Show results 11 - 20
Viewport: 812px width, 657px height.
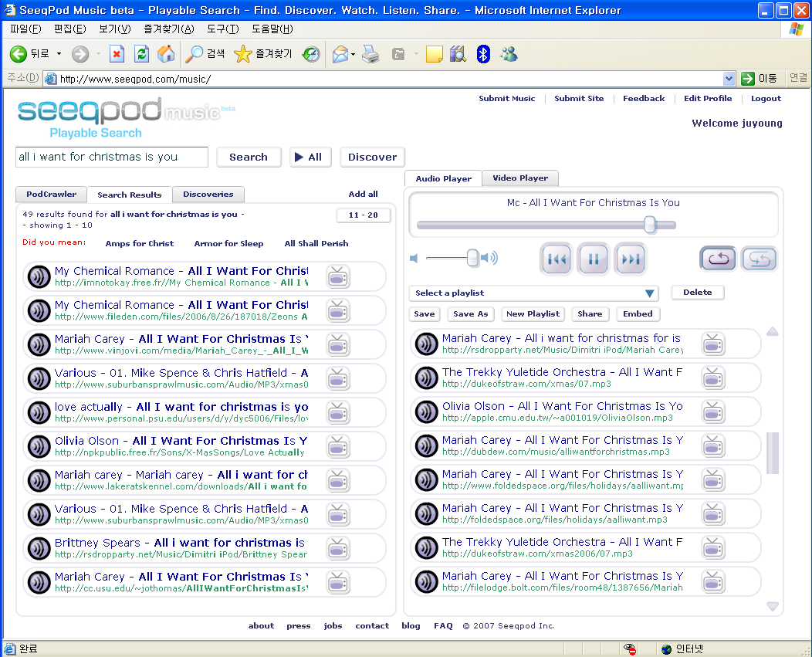pos(363,215)
